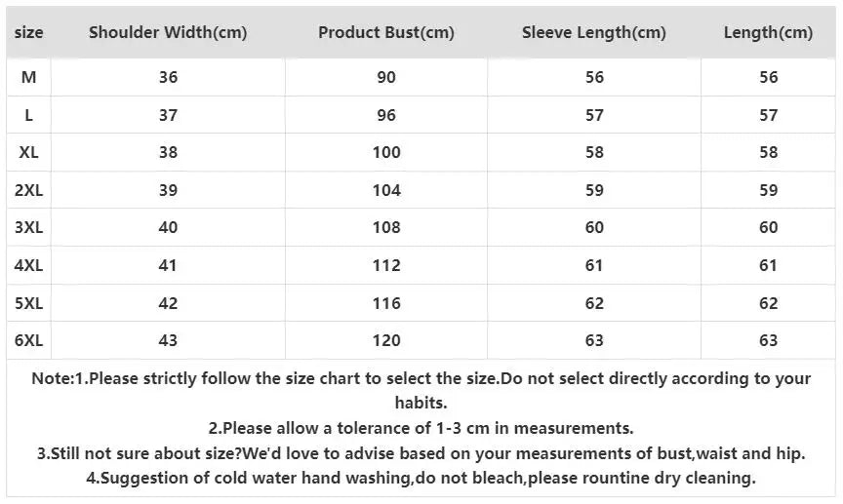Click the L size row label
The image size is (843, 504).
(29, 115)
